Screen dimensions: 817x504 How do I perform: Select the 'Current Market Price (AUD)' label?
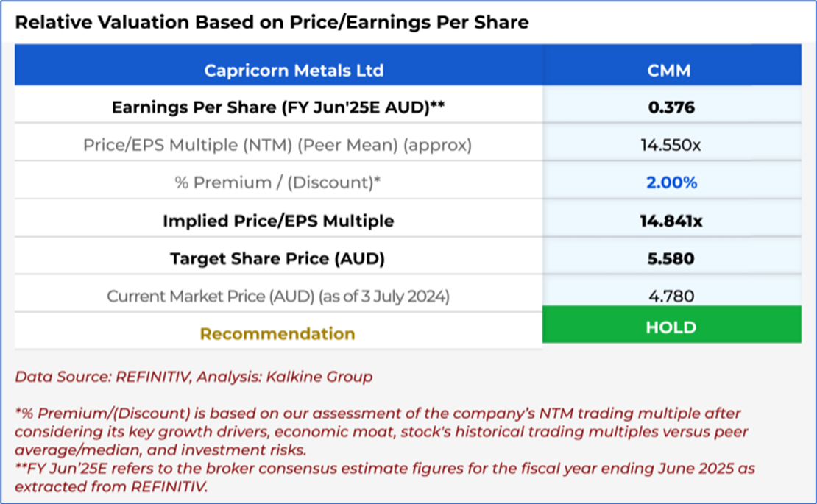pyautogui.click(x=277, y=297)
